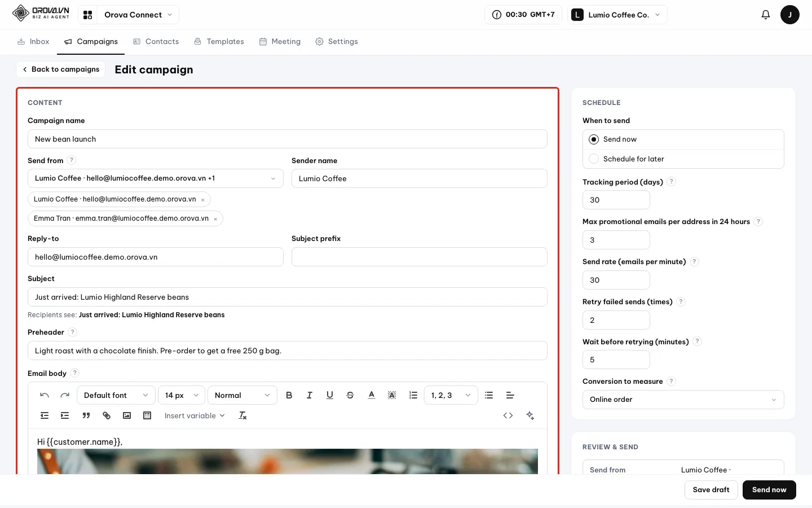Open the apps grid switcher
This screenshot has width=812, height=508.
(x=87, y=15)
